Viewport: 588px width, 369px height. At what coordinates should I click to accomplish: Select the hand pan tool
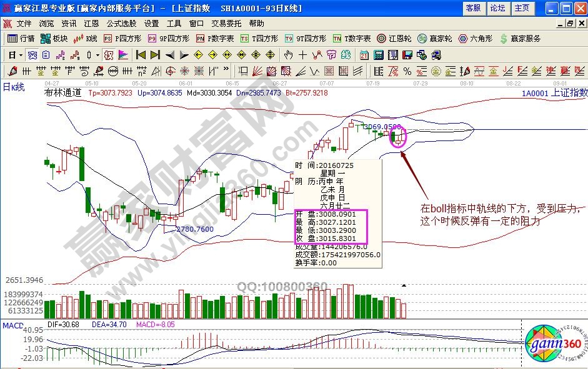coord(289,55)
